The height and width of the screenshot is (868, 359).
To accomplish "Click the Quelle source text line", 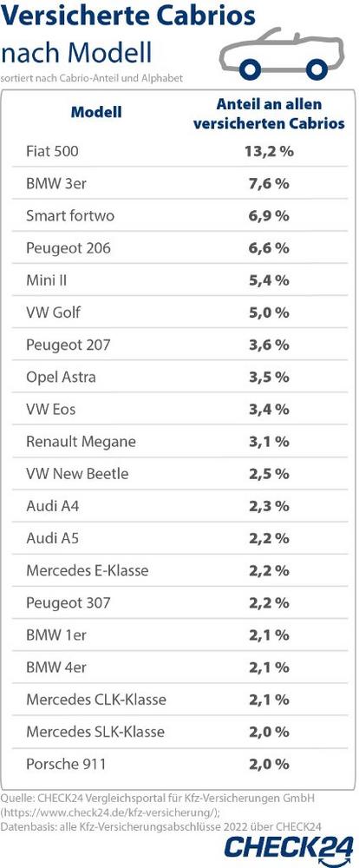I will tap(158, 799).
